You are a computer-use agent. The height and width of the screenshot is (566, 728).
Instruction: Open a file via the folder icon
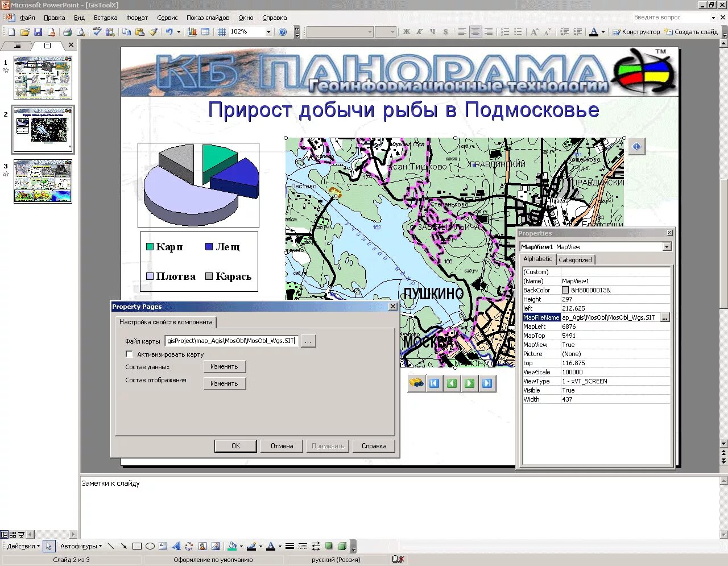click(x=25, y=32)
